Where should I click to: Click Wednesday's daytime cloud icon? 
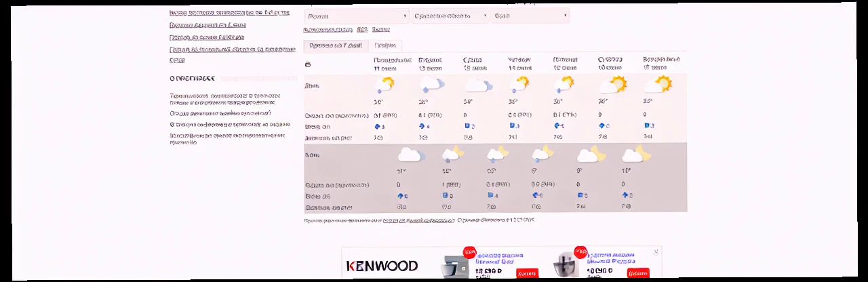click(x=476, y=85)
